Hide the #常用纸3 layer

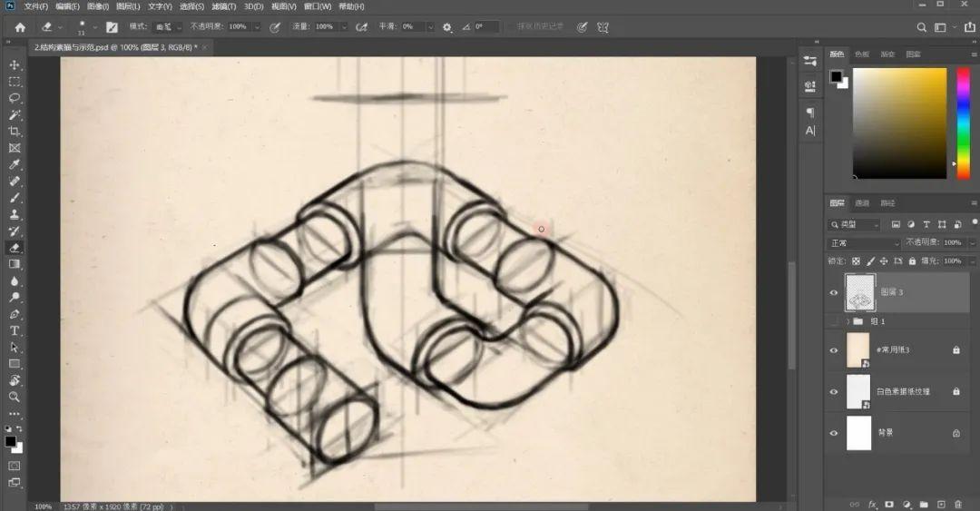point(834,350)
